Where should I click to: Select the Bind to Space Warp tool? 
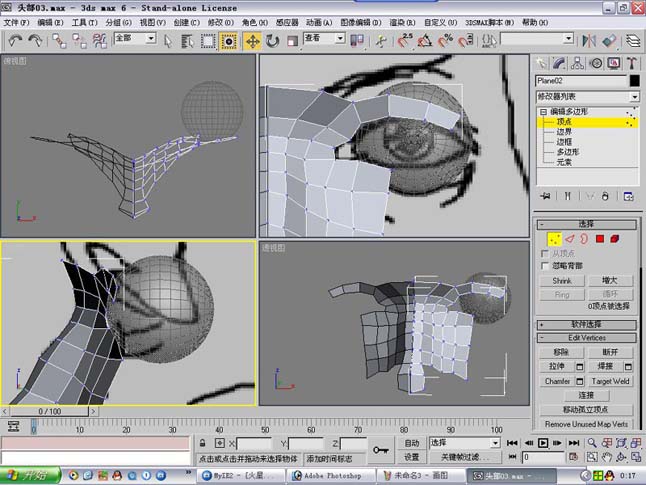tap(99, 41)
